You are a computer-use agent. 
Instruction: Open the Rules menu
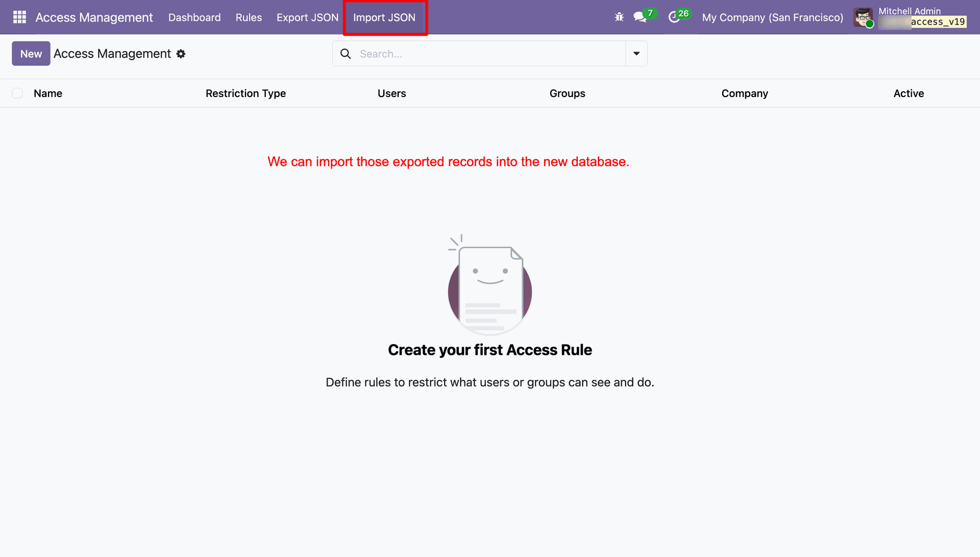249,17
